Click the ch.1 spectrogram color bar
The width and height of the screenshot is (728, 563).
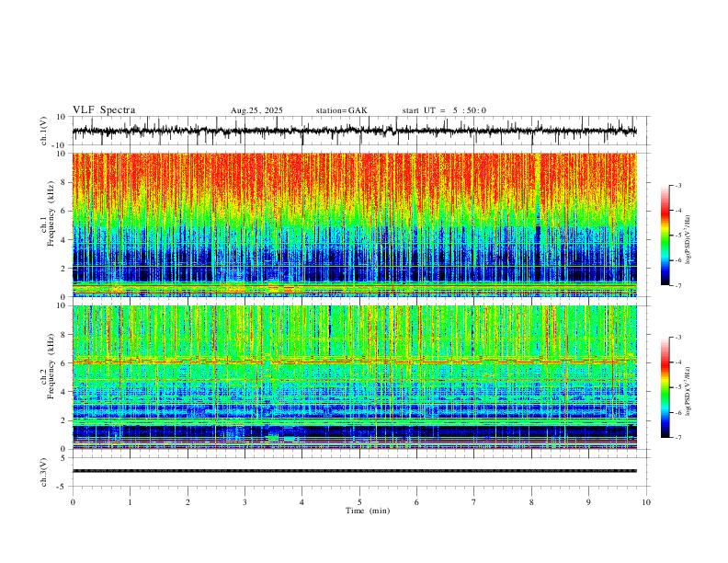point(665,236)
